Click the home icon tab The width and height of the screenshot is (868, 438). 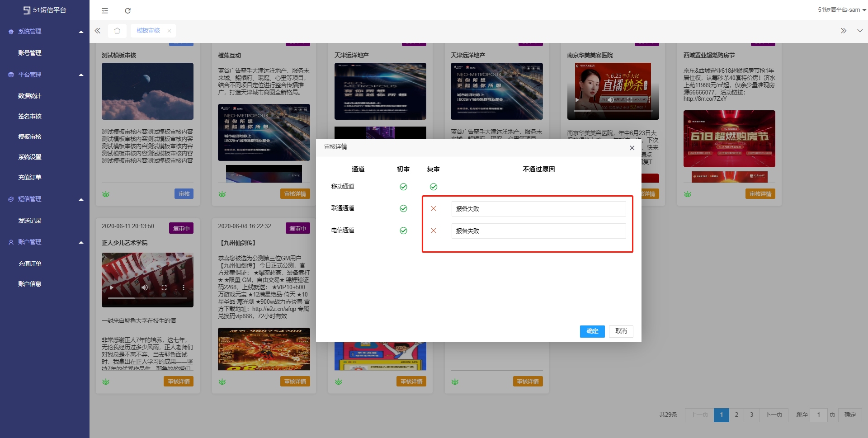tap(117, 30)
